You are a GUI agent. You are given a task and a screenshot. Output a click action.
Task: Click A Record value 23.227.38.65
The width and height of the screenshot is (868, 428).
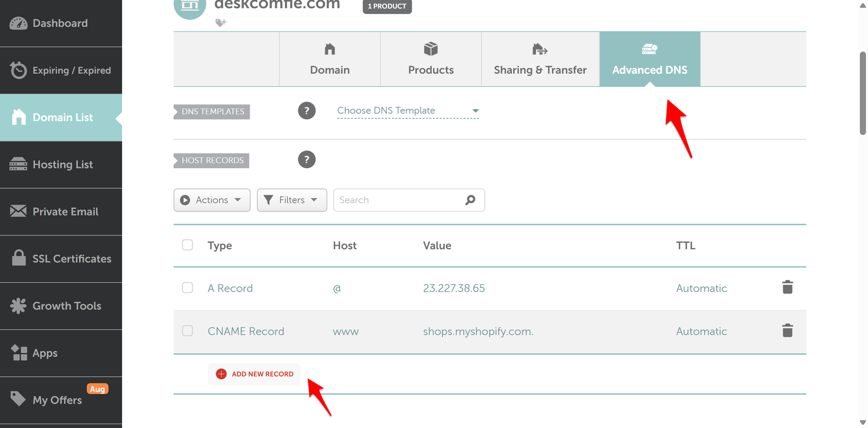click(x=454, y=288)
